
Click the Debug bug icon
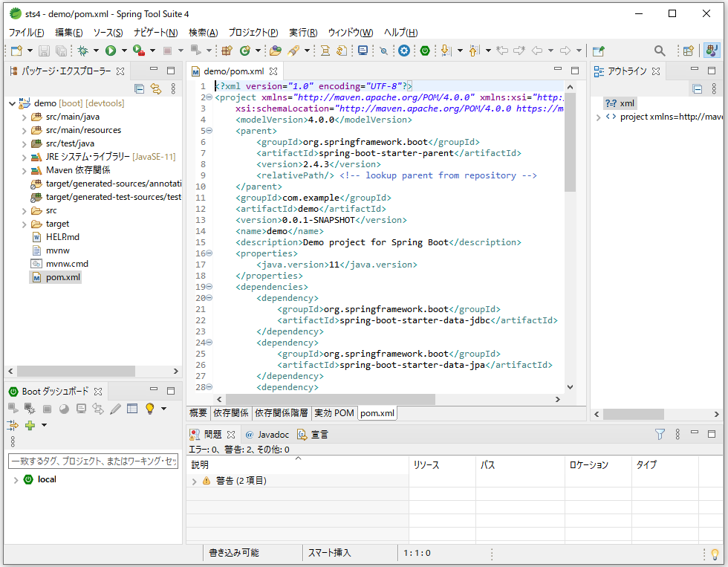pos(83,51)
